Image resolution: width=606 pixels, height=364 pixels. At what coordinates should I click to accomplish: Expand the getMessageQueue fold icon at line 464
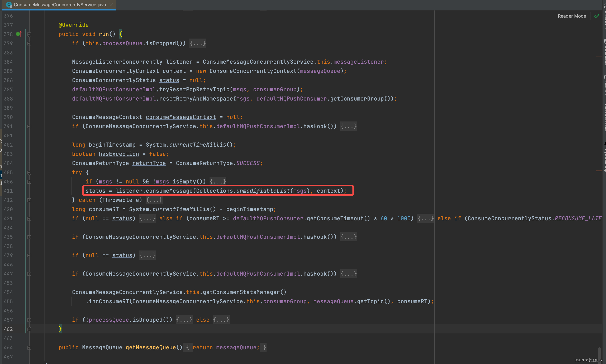click(29, 348)
